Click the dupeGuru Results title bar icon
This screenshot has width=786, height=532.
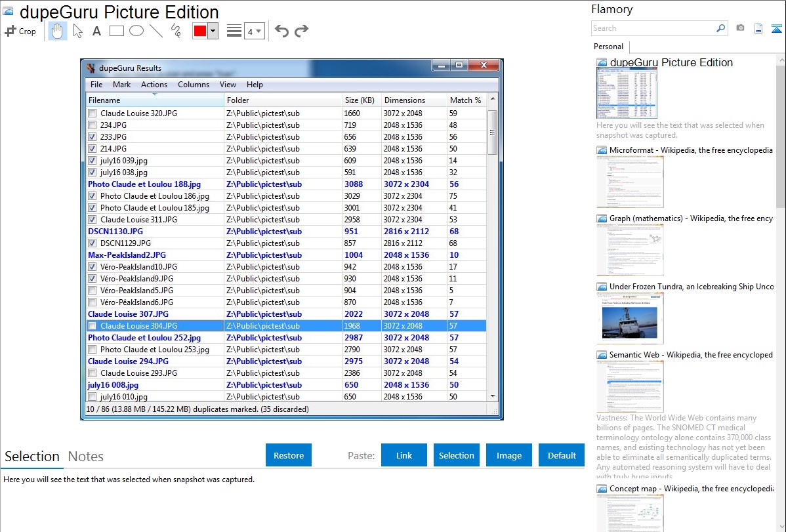[91, 68]
